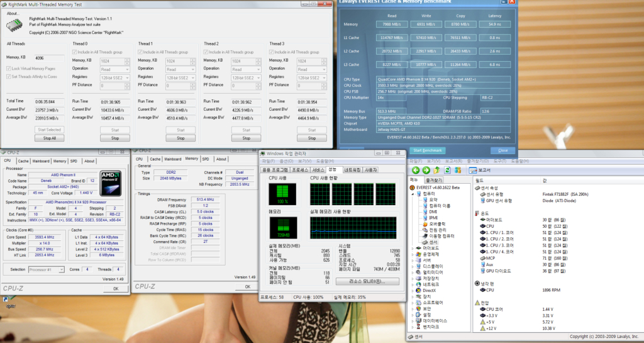Screen dimensions: 644x343
Task: Click Memory Read value 7988 MB/s
Action: 392,25
